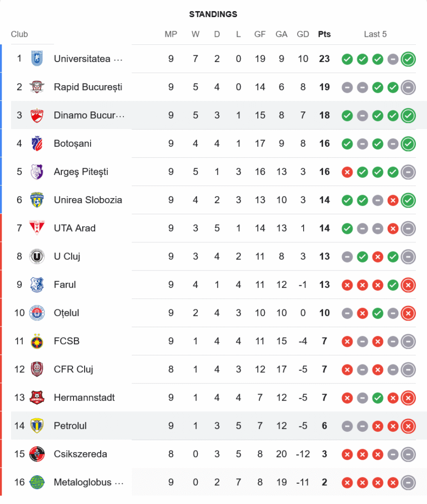
Task: Click Universitatea's most recent win indicator
Action: point(408,59)
